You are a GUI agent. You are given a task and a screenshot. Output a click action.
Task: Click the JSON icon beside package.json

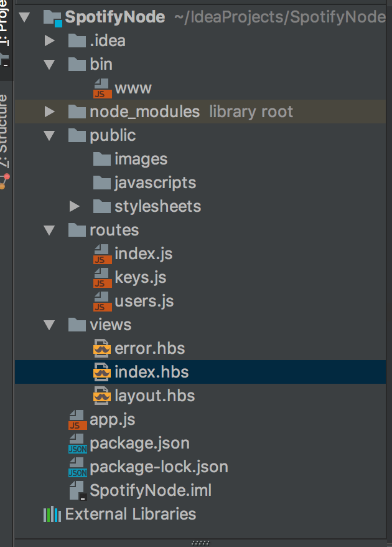tap(78, 444)
